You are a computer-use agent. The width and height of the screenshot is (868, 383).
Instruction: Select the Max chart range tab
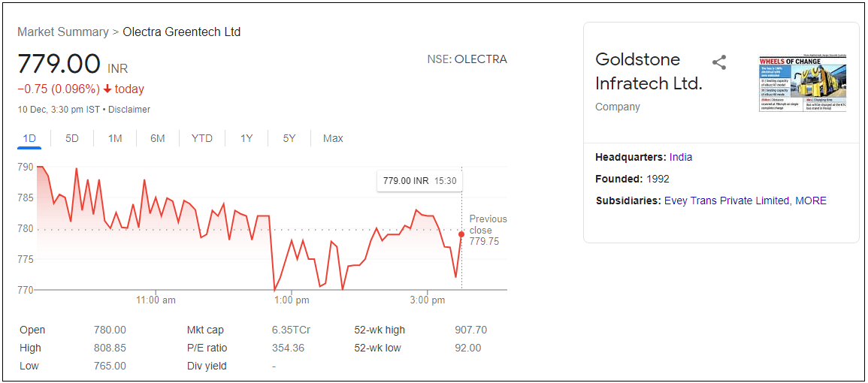(333, 138)
